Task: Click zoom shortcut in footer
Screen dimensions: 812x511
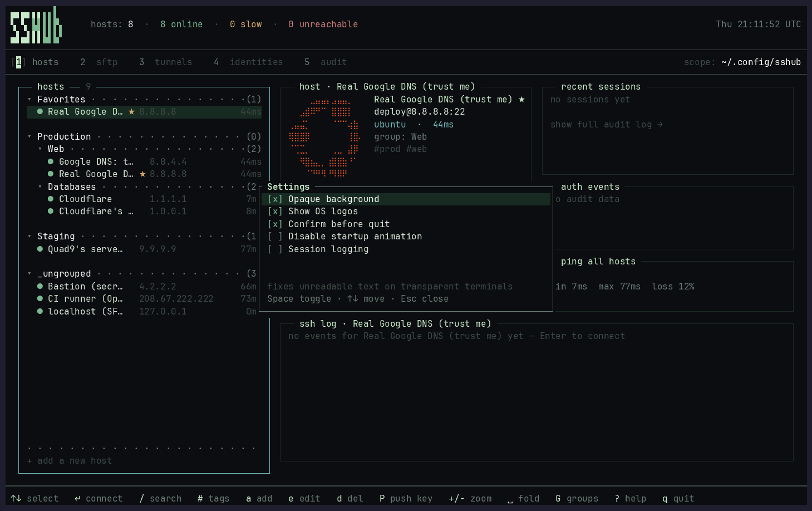Action: (470, 498)
